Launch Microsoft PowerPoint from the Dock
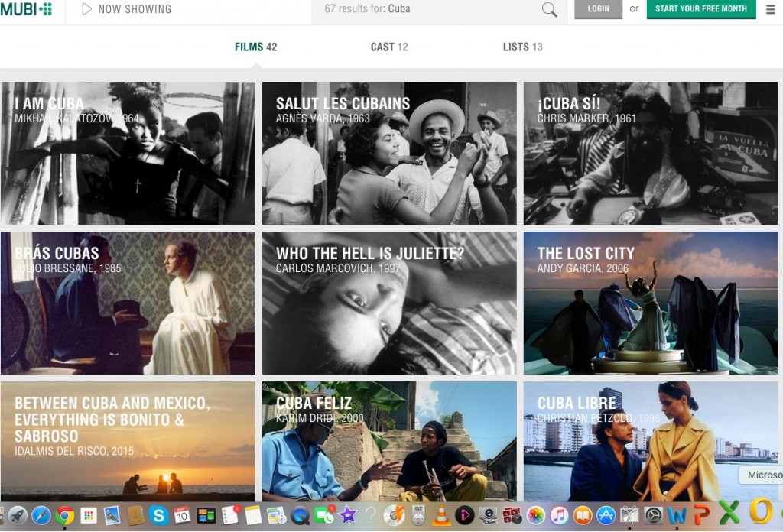 click(x=702, y=515)
